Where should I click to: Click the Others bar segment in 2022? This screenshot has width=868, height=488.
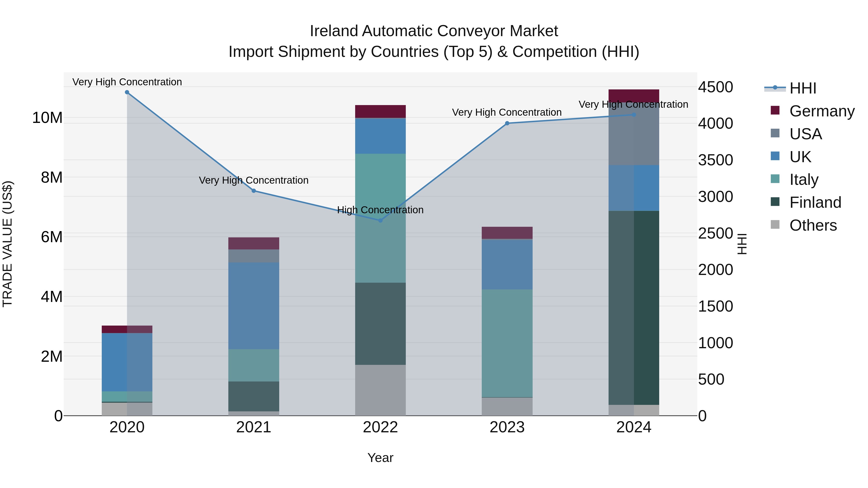point(380,390)
